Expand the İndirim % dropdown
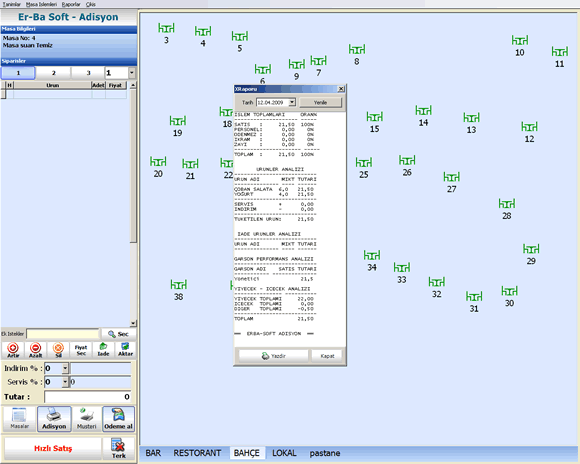The height and width of the screenshot is (464, 580). (x=65, y=368)
